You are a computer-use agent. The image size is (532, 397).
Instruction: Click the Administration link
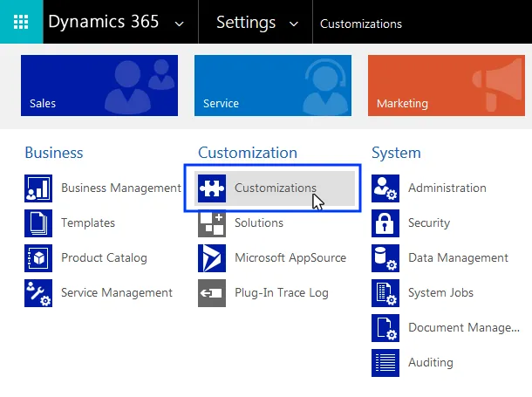tap(447, 188)
